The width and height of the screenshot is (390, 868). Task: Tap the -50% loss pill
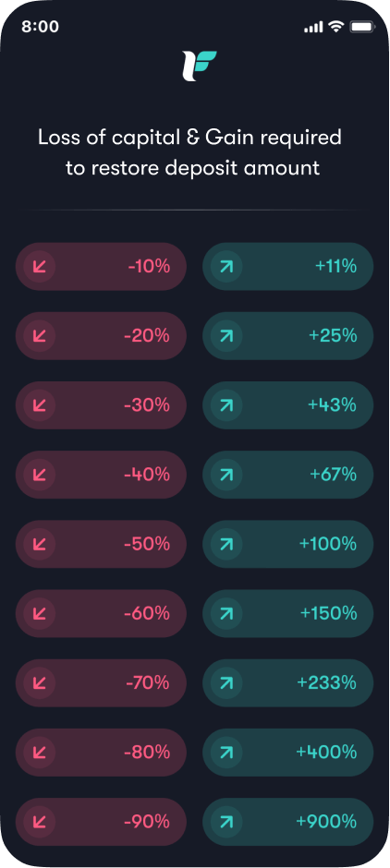[101, 544]
